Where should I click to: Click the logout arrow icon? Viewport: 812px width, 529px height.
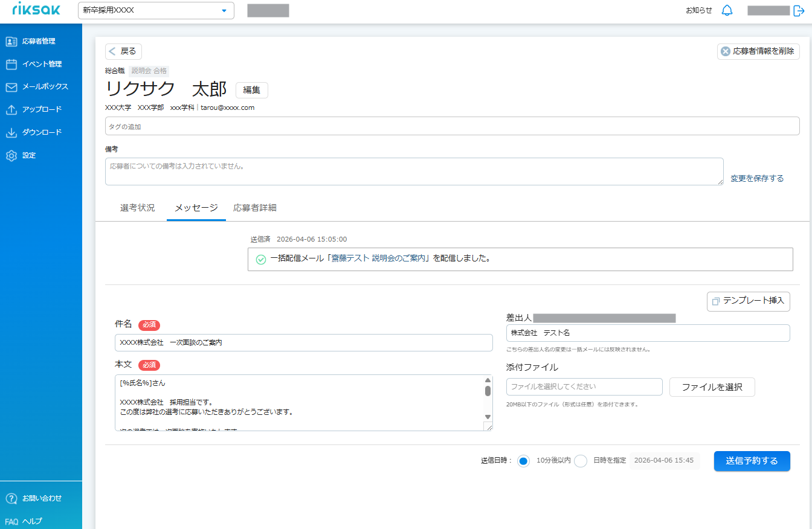click(x=799, y=10)
